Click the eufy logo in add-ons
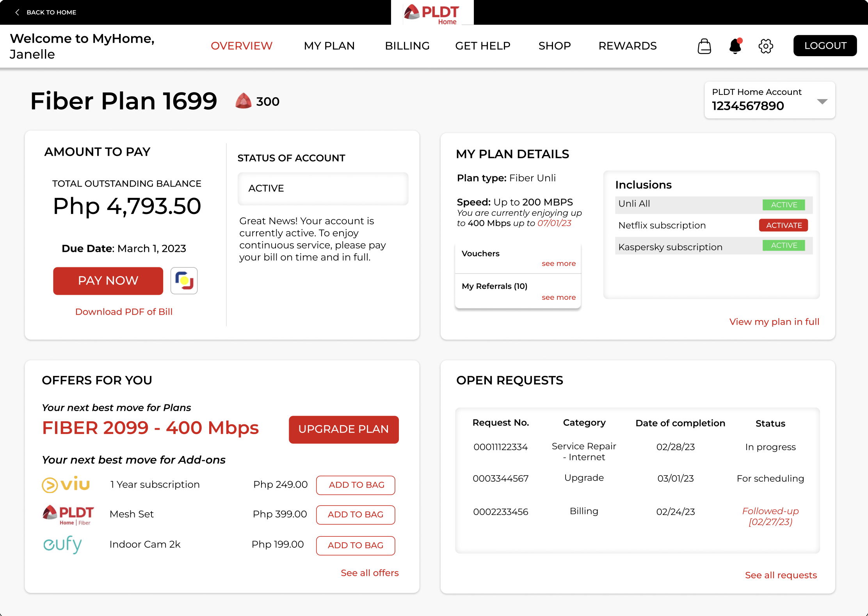The height and width of the screenshot is (616, 868). tap(62, 544)
